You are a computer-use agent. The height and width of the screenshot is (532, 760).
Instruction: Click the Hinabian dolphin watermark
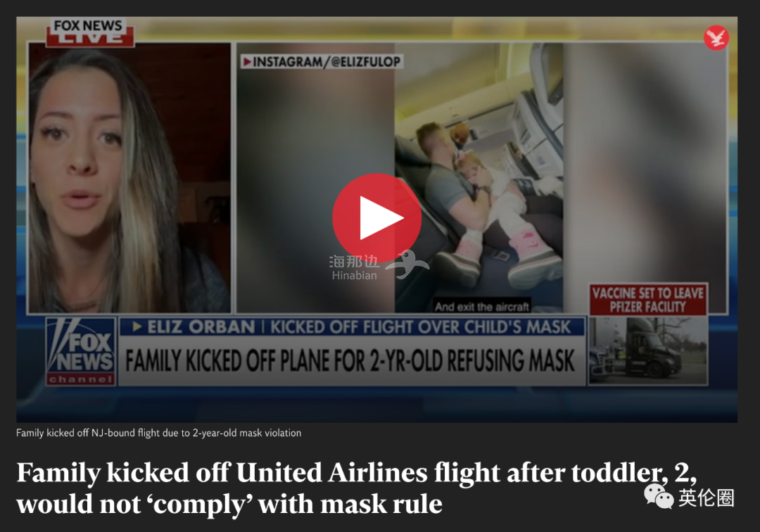pyautogui.click(x=407, y=265)
